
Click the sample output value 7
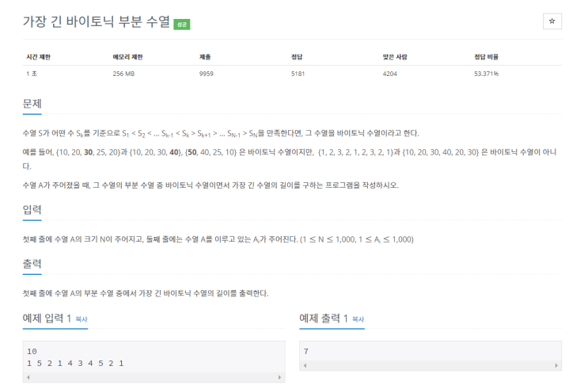coord(306,352)
